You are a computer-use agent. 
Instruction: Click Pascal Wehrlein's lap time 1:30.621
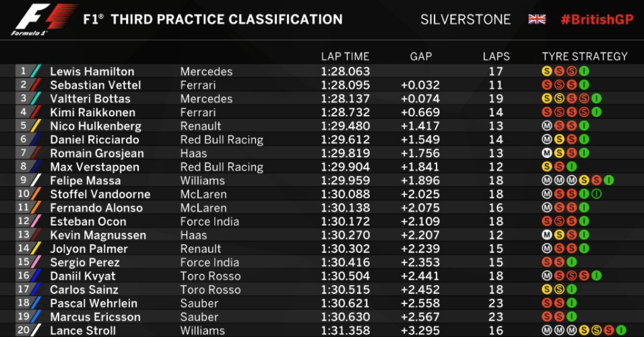(345, 303)
